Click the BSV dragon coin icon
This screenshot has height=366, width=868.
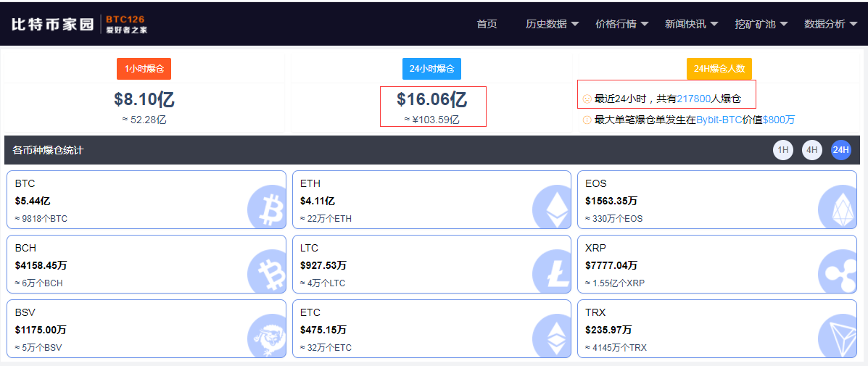pos(267,337)
